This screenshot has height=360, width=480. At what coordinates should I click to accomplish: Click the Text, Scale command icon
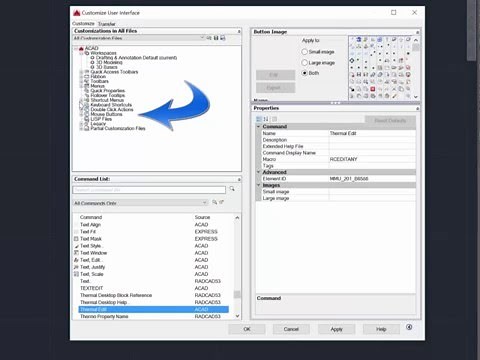point(76,274)
